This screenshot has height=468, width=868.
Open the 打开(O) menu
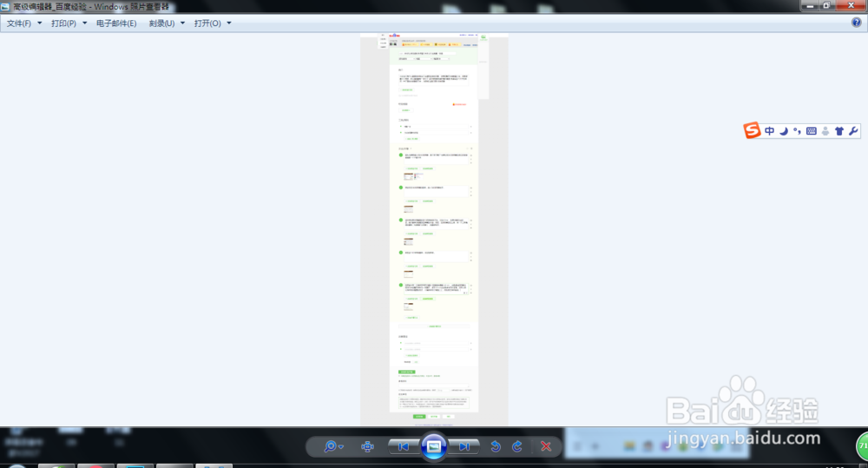click(x=207, y=23)
